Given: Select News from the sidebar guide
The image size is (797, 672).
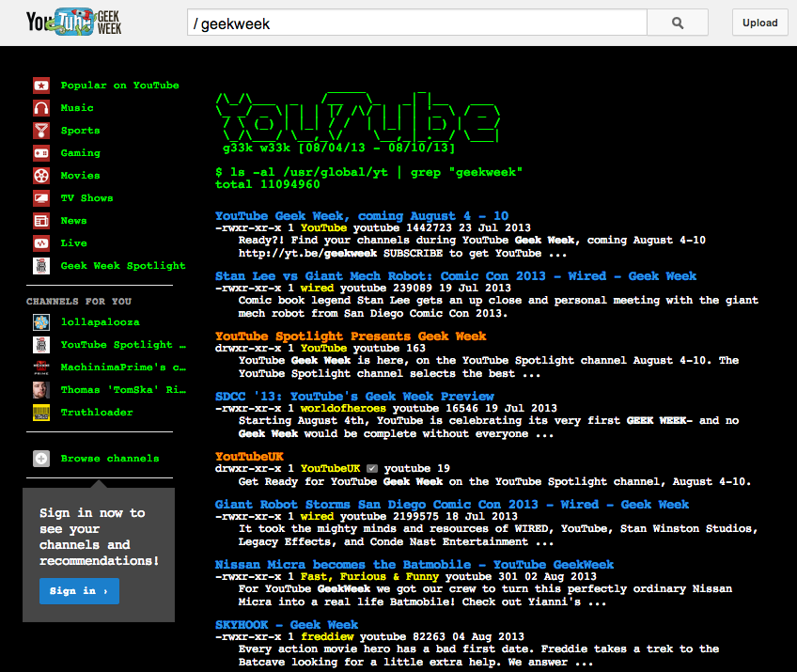Looking at the screenshot, I should 73,221.
